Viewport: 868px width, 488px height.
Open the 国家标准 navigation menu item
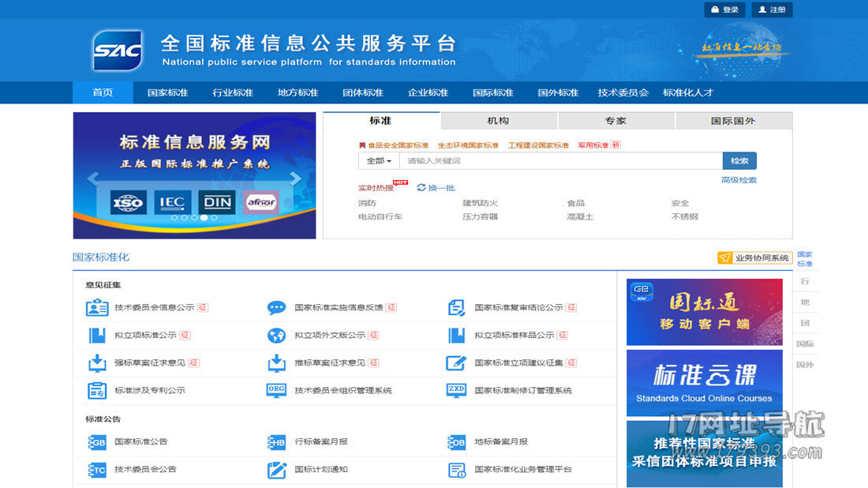pyautogui.click(x=167, y=92)
